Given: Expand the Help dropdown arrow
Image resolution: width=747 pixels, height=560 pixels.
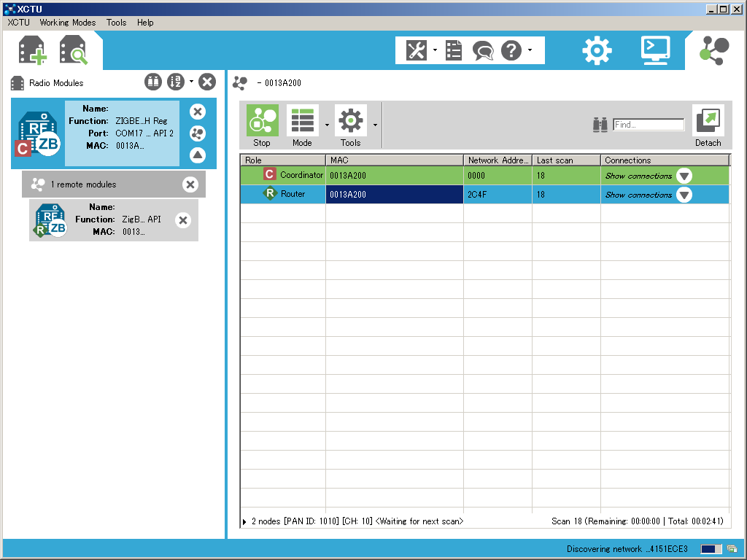Looking at the screenshot, I should (x=530, y=50).
